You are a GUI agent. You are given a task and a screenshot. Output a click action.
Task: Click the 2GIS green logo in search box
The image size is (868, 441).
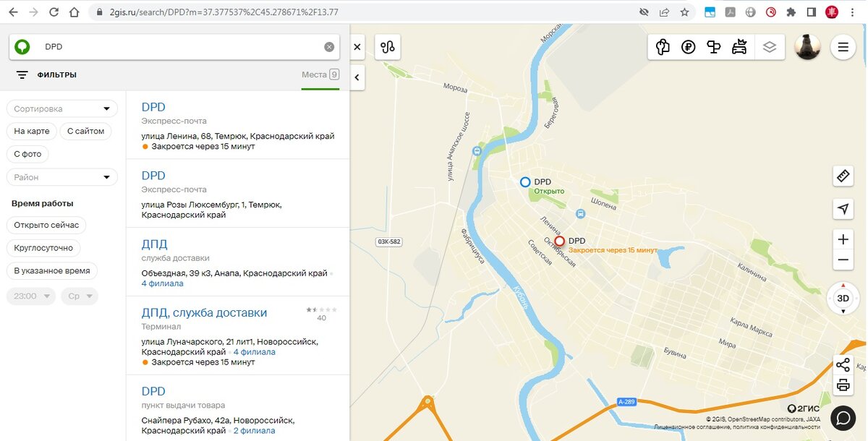point(22,46)
